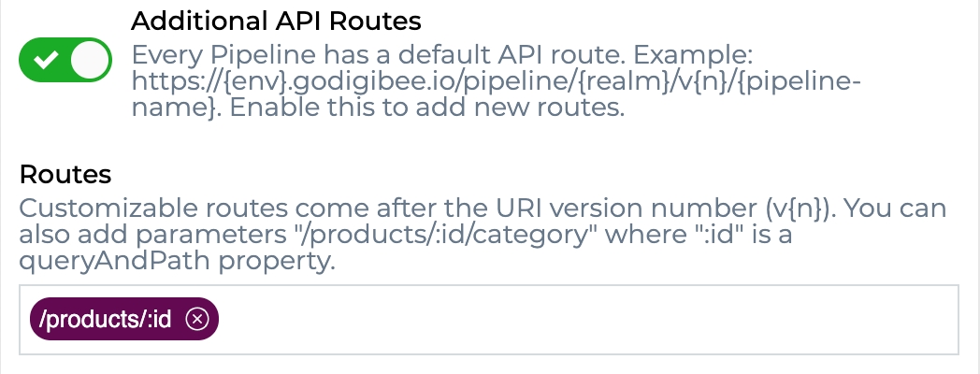This screenshot has height=374, width=980.
Task: Disable the Additional API Routes toggle
Action: 65,63
